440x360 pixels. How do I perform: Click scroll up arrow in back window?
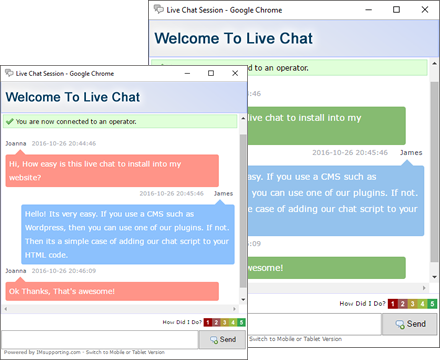(x=434, y=63)
